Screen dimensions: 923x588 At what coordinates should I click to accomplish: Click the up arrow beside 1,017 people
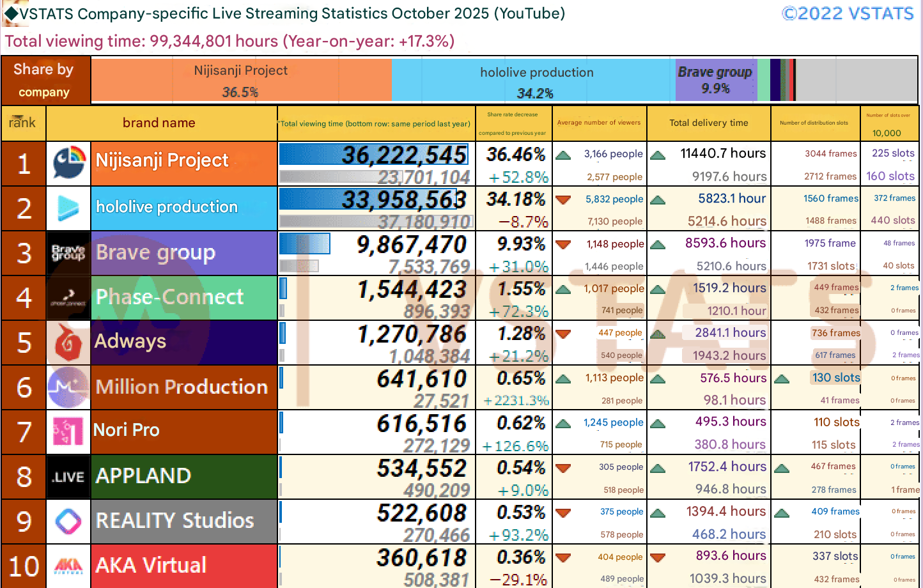(563, 290)
